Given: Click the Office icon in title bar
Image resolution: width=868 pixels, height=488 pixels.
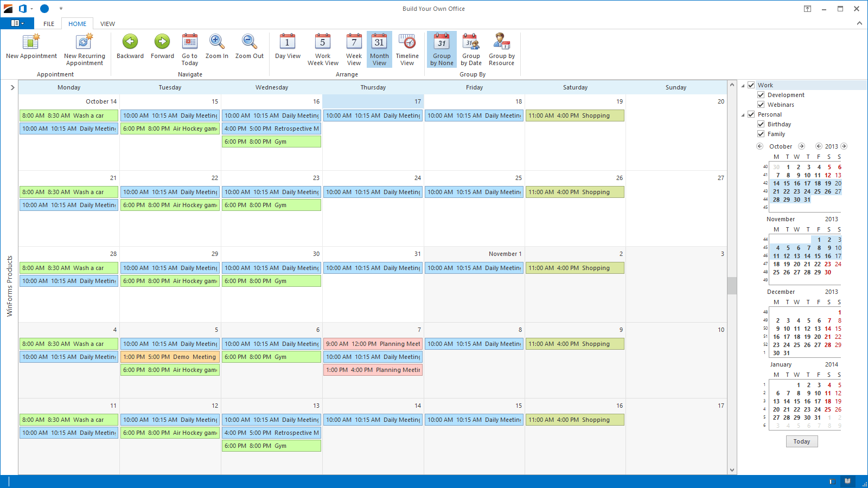Looking at the screenshot, I should (x=22, y=9).
